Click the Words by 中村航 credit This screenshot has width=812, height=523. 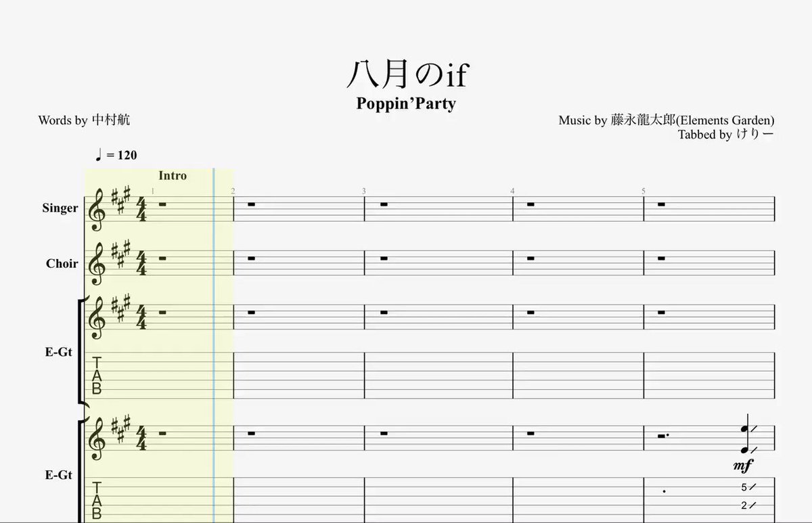pos(84,120)
